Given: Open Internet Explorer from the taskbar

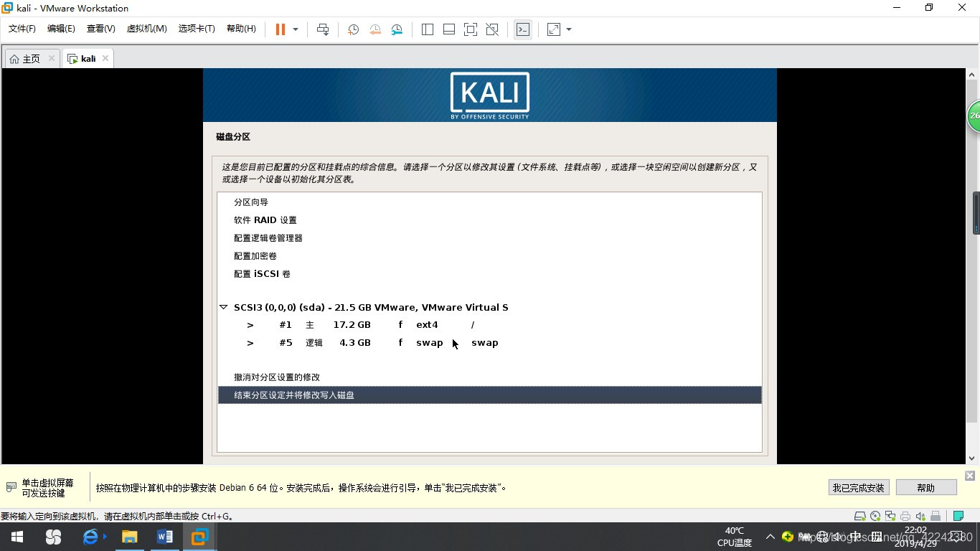Looking at the screenshot, I should pos(91,537).
